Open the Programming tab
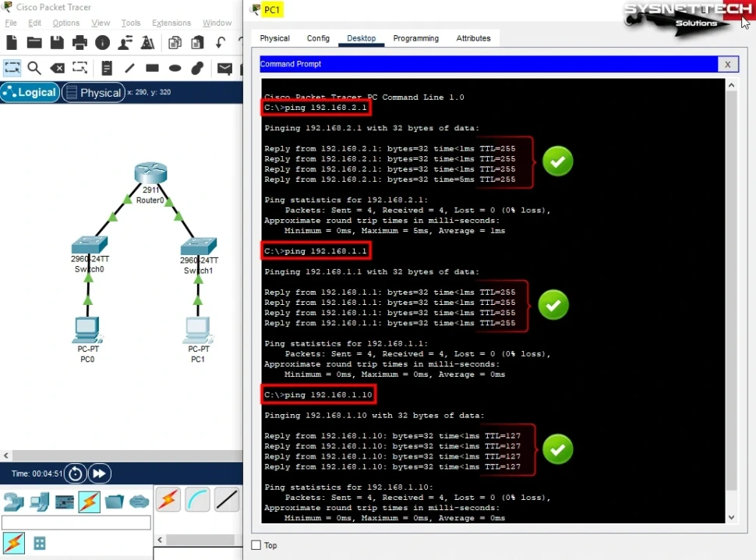 pos(415,38)
